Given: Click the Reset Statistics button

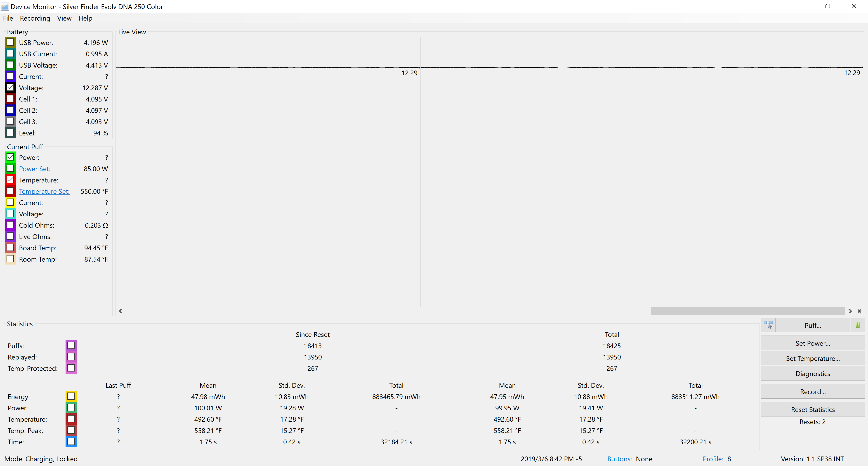Looking at the screenshot, I should click(812, 409).
